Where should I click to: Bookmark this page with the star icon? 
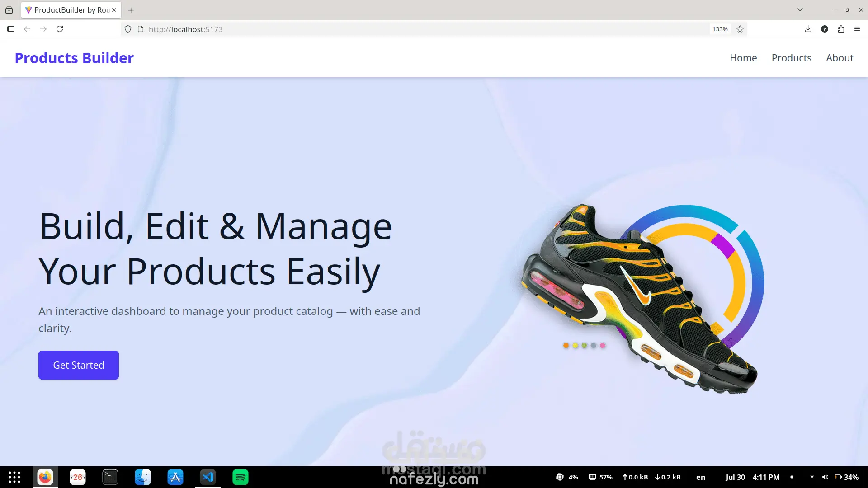[x=740, y=29]
